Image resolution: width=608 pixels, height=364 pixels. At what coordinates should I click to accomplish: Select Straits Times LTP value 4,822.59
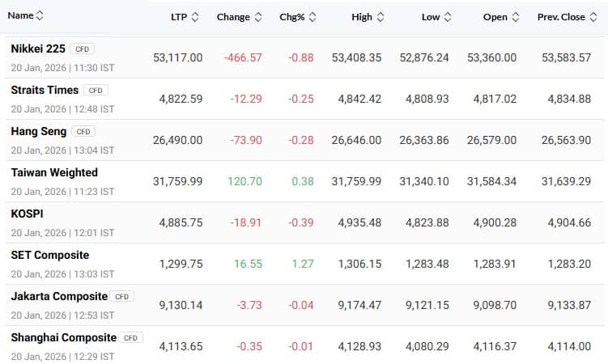pos(181,99)
